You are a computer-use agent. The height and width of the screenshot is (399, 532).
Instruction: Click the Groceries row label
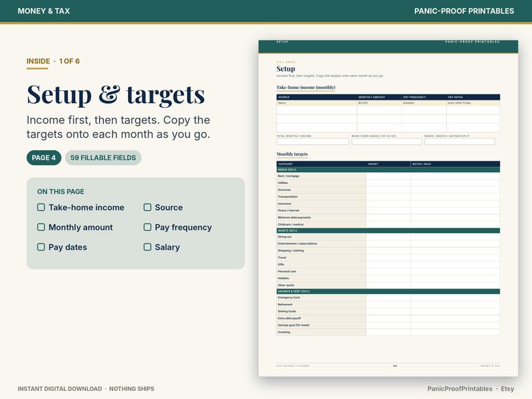[x=284, y=190]
